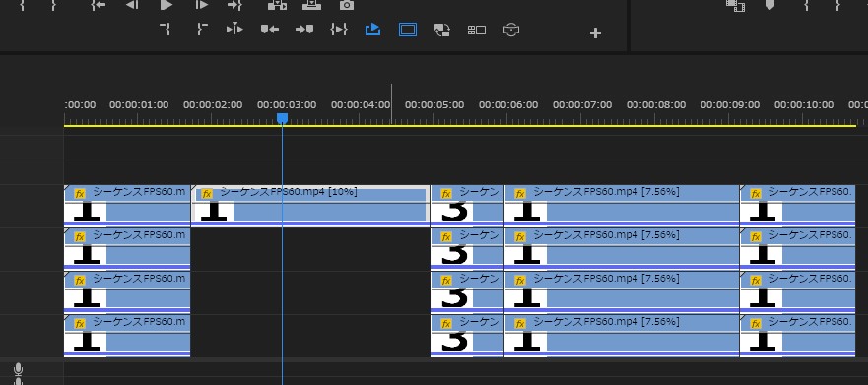Toggle the multi-camera view button
Viewport: 868px width, 385px height.
tap(477, 30)
